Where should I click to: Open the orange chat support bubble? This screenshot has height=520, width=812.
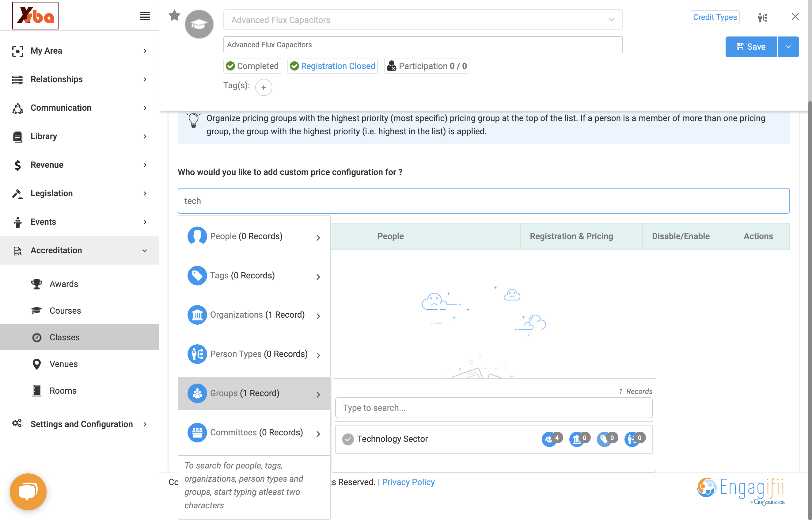pyautogui.click(x=28, y=491)
